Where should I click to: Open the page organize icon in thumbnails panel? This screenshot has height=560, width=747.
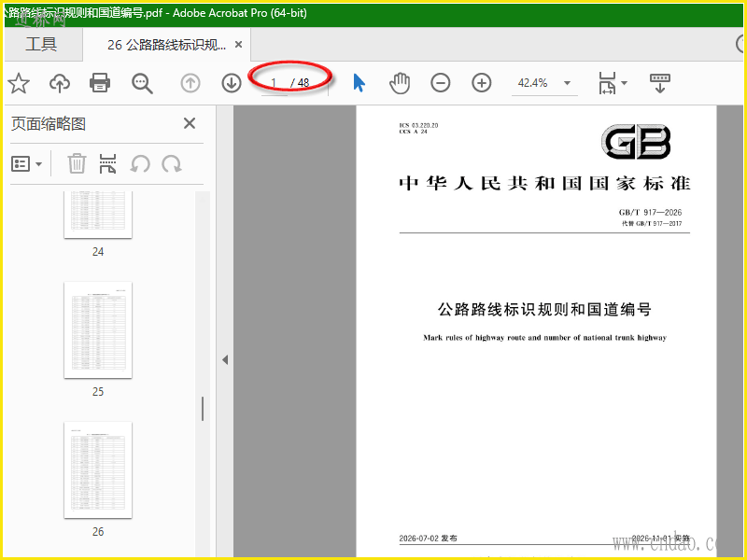point(107,164)
